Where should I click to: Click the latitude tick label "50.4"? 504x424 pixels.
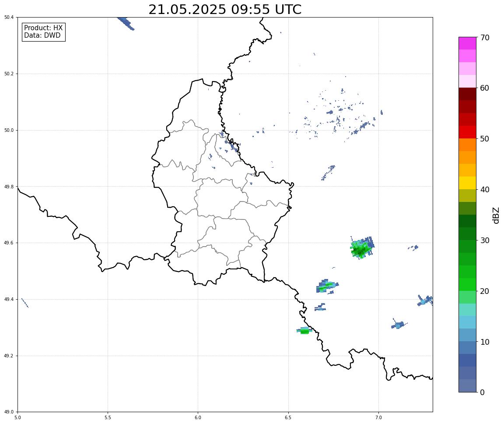click(x=9, y=18)
